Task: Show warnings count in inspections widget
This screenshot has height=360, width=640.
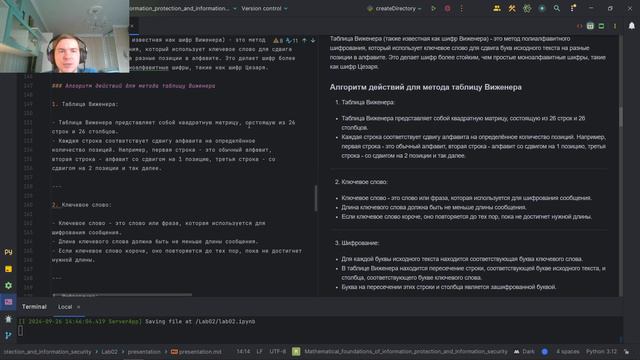Action: coord(278,40)
